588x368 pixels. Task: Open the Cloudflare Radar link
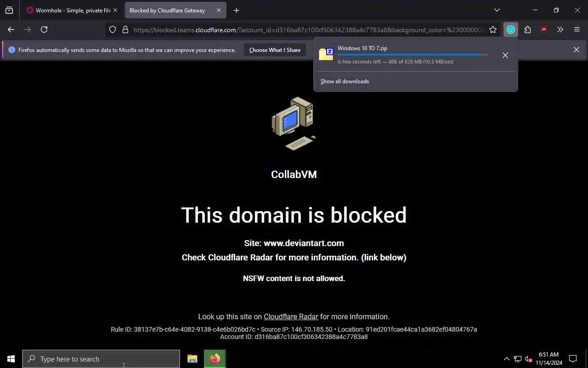click(291, 316)
